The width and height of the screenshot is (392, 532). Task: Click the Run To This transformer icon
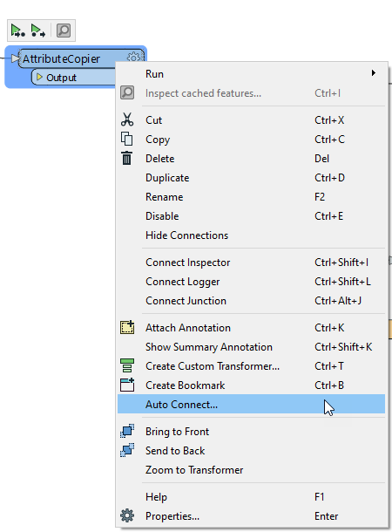(x=17, y=31)
